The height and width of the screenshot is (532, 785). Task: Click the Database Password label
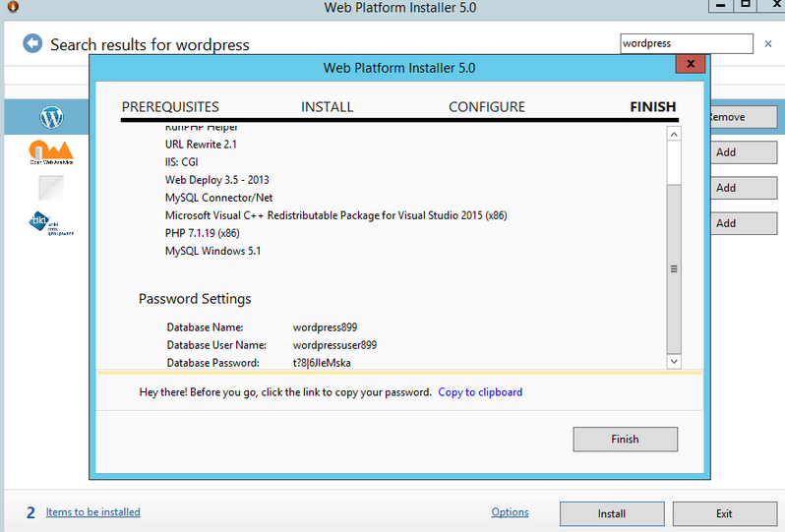pos(212,363)
